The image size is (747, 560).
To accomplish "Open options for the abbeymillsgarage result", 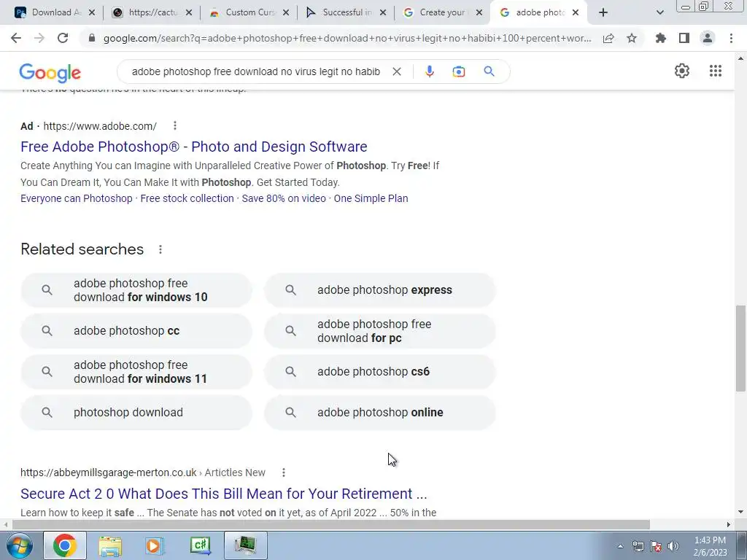I will pos(284,472).
